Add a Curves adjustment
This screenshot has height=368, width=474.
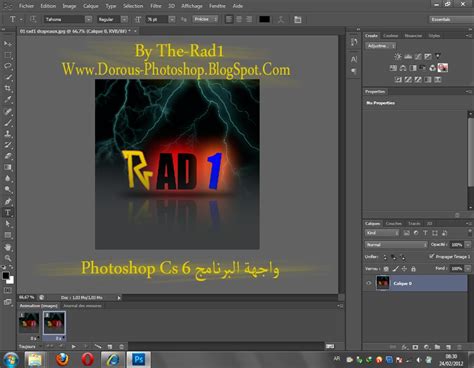(x=418, y=56)
